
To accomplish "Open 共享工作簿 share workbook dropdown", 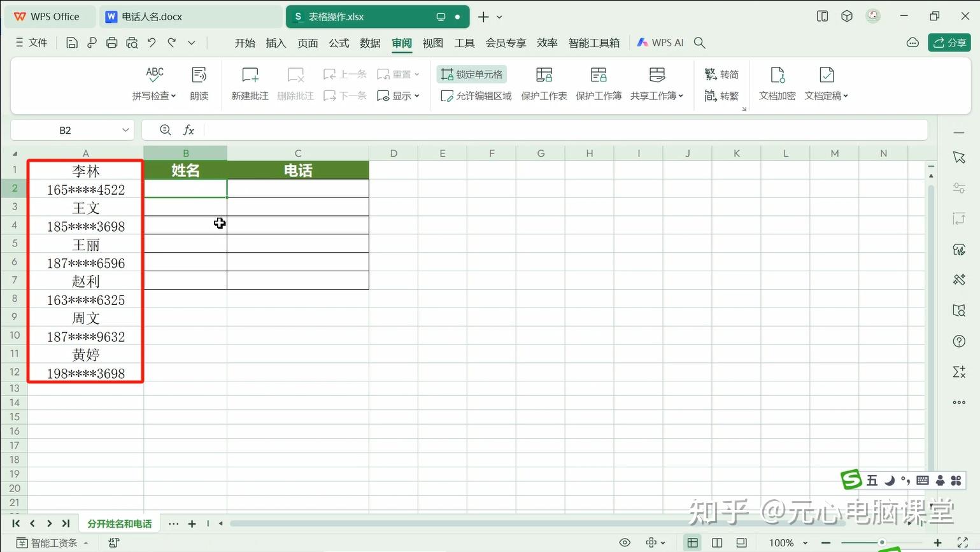I will point(657,83).
